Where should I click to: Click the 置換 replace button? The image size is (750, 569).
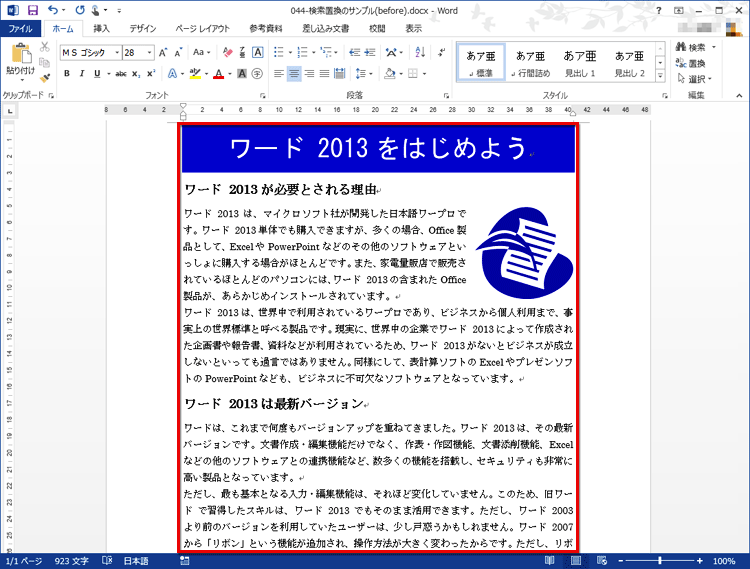click(691, 63)
